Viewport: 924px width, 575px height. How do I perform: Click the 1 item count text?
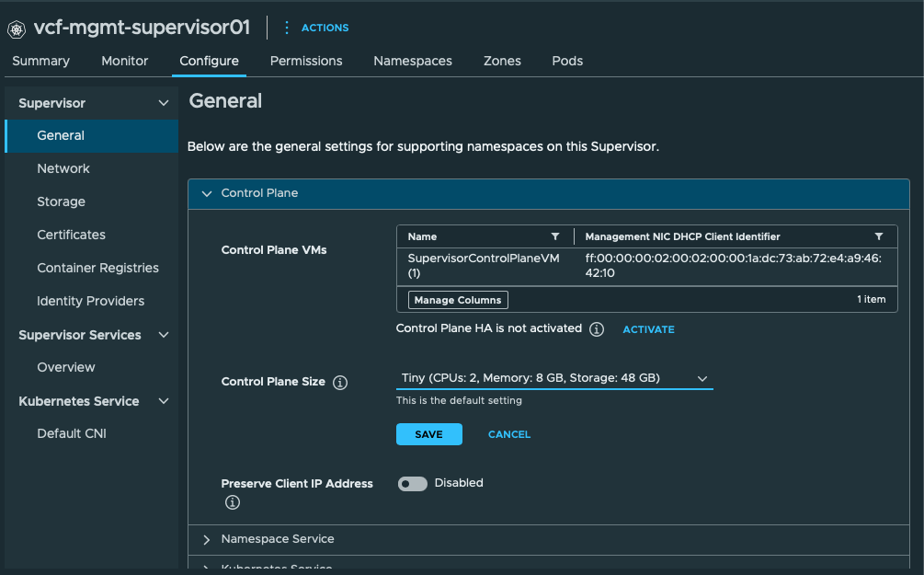(871, 300)
